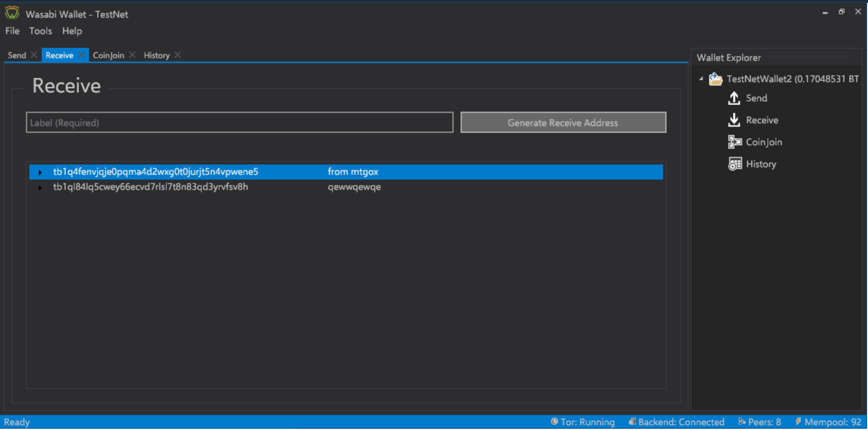Close the History tab
868x431 pixels.
tap(178, 55)
